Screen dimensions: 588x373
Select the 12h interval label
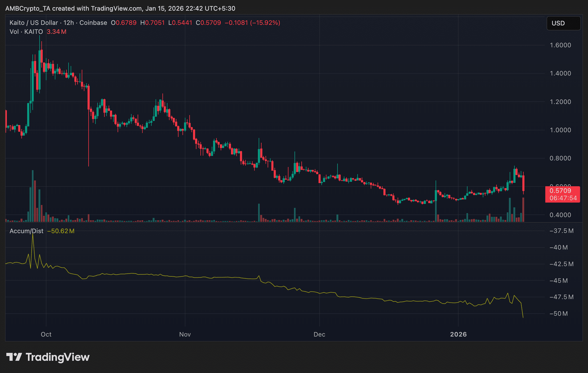tap(69, 23)
